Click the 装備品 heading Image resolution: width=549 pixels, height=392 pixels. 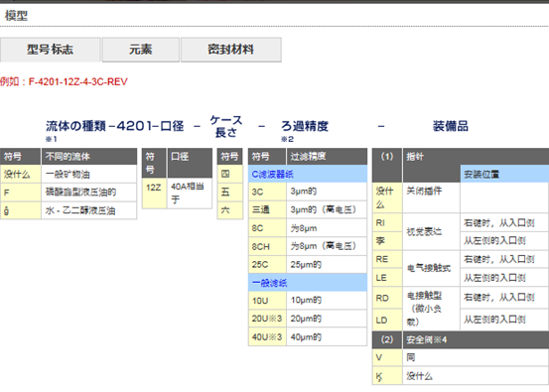451,126
